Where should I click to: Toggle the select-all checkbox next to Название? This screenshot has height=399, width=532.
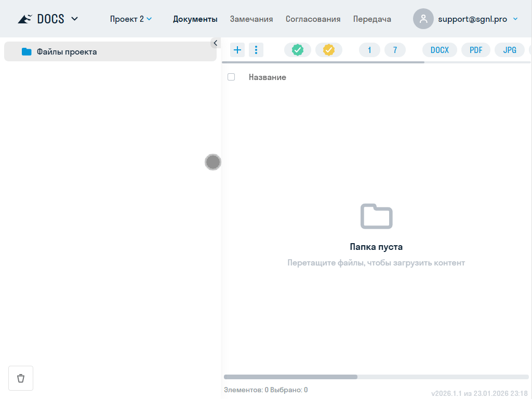(231, 77)
